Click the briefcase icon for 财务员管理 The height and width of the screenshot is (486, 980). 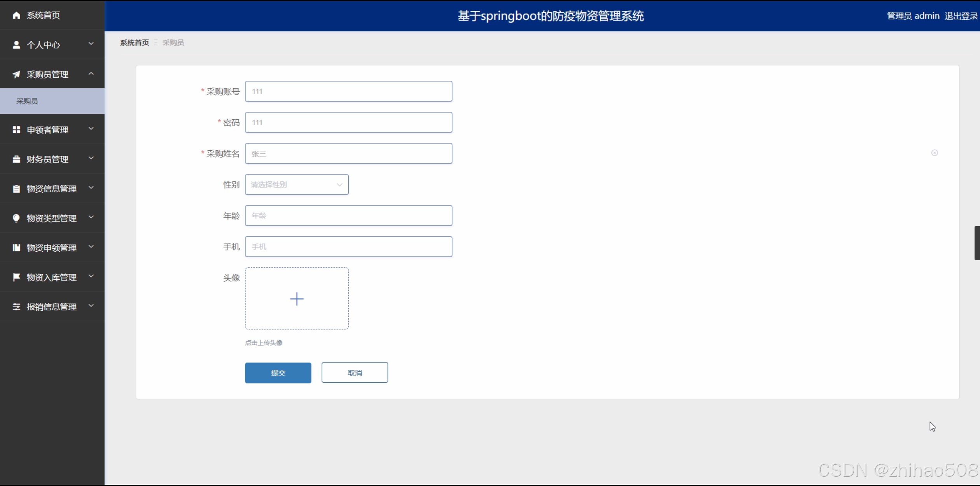tap(16, 159)
